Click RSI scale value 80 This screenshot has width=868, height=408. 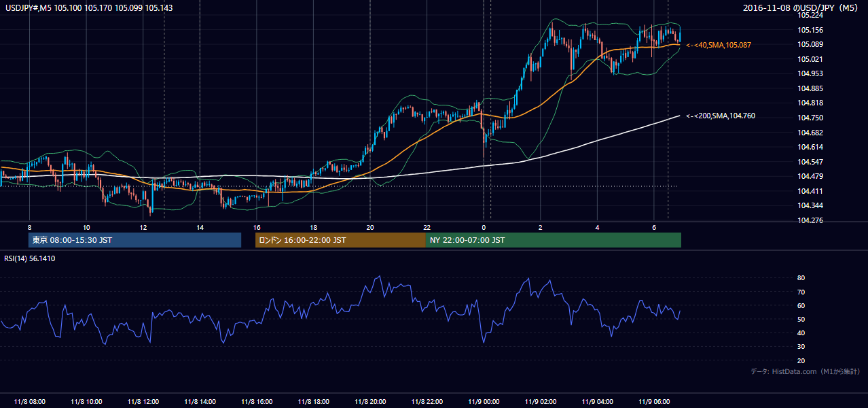(x=801, y=278)
